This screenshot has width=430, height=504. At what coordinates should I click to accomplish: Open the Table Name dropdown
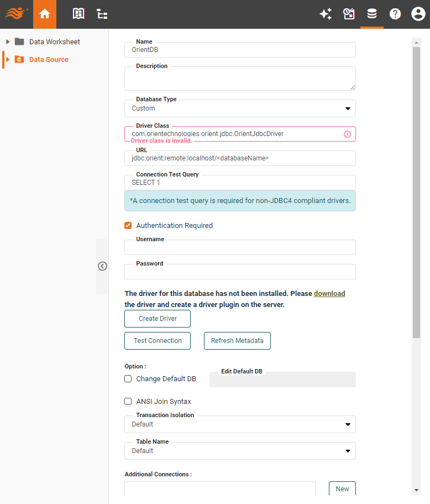348,451
